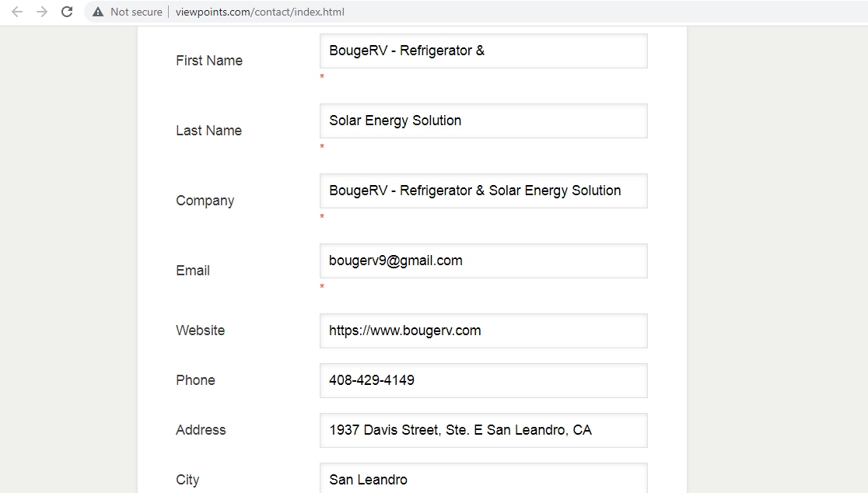This screenshot has height=493, width=868.
Task: Click the Email field containing bougerv9@gmail.com
Action: pyautogui.click(x=483, y=260)
